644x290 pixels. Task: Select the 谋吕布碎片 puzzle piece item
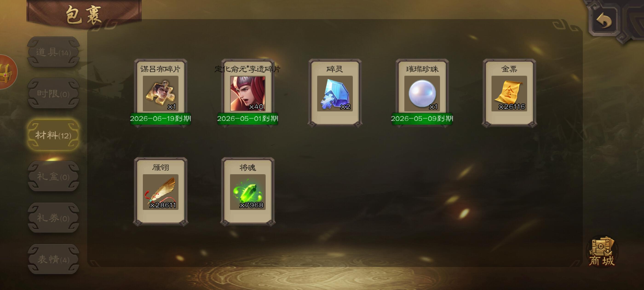161,93
